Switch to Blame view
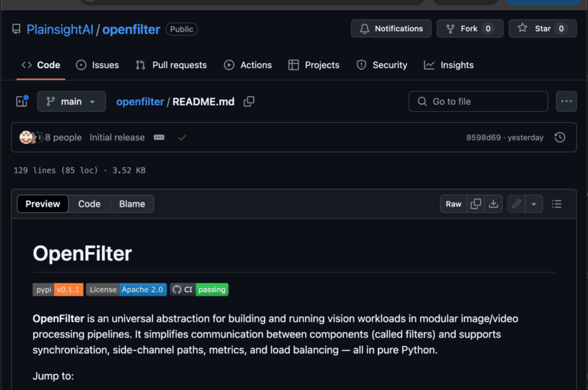Screen dimensions: 588x390 tap(132, 204)
